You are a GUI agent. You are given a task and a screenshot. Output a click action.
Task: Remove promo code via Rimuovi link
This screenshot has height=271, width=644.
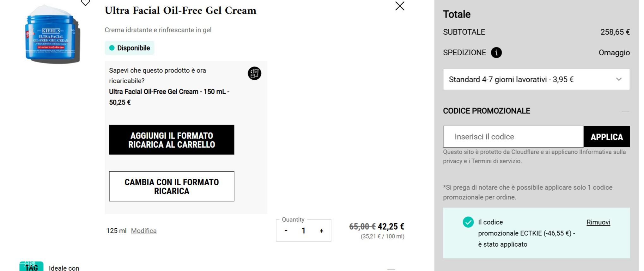[598, 222]
